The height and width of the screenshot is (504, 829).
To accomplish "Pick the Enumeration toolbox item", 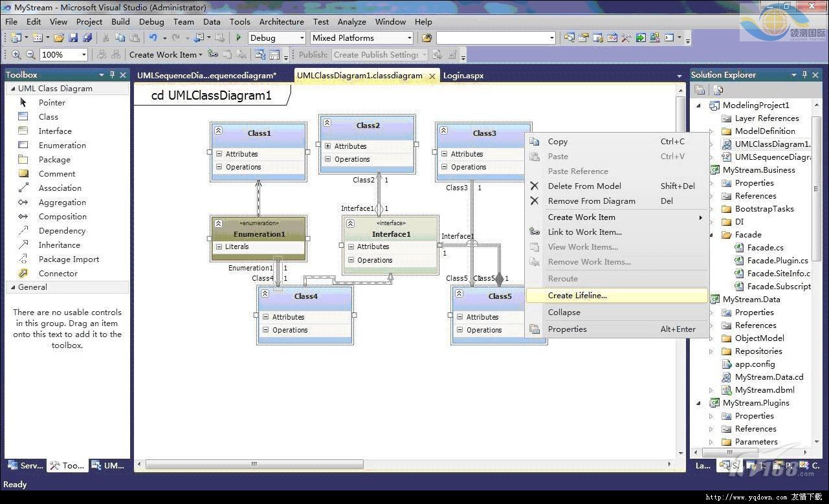I will 61,145.
